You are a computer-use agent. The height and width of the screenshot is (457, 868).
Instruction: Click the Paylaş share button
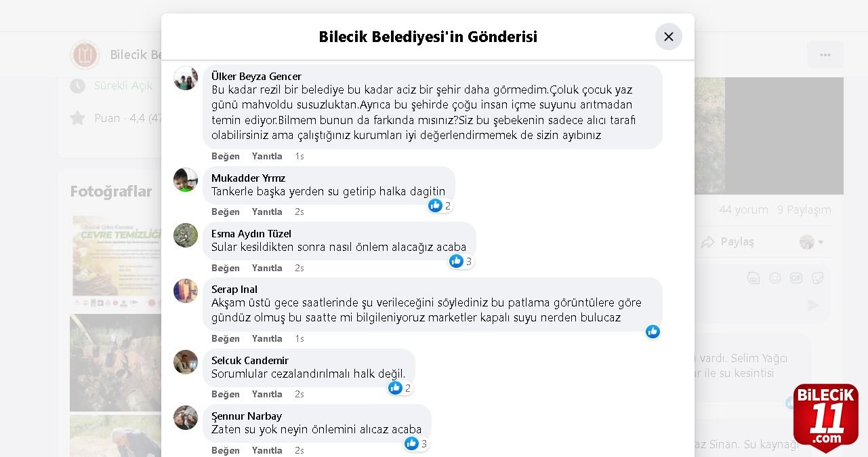tap(728, 242)
